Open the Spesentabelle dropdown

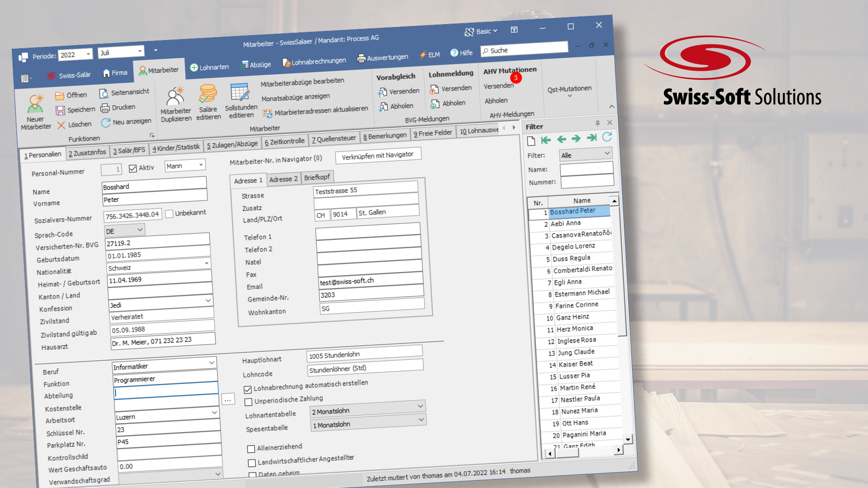click(421, 420)
